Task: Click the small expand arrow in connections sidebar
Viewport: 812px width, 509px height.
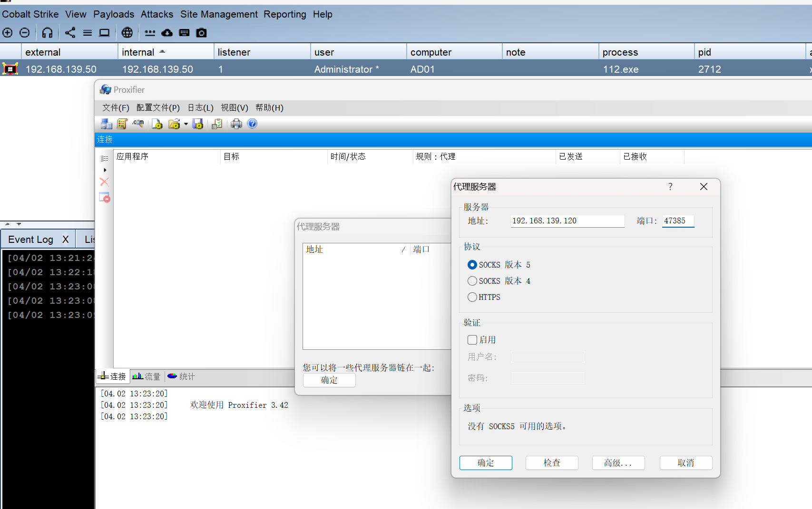Action: click(x=105, y=170)
